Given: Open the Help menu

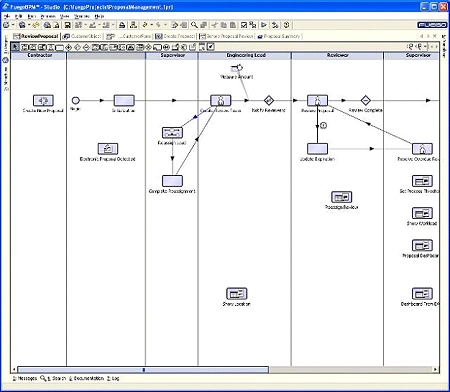Looking at the screenshot, I should [99, 16].
